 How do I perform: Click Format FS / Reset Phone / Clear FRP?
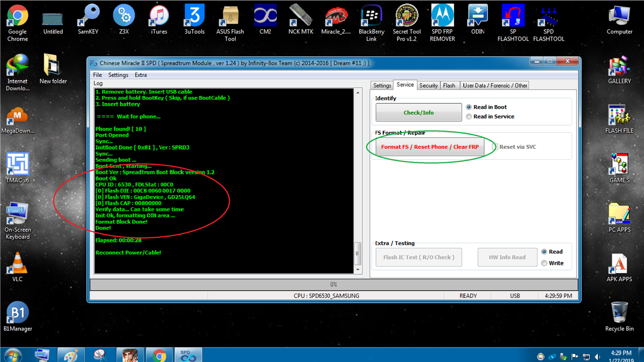coord(430,147)
